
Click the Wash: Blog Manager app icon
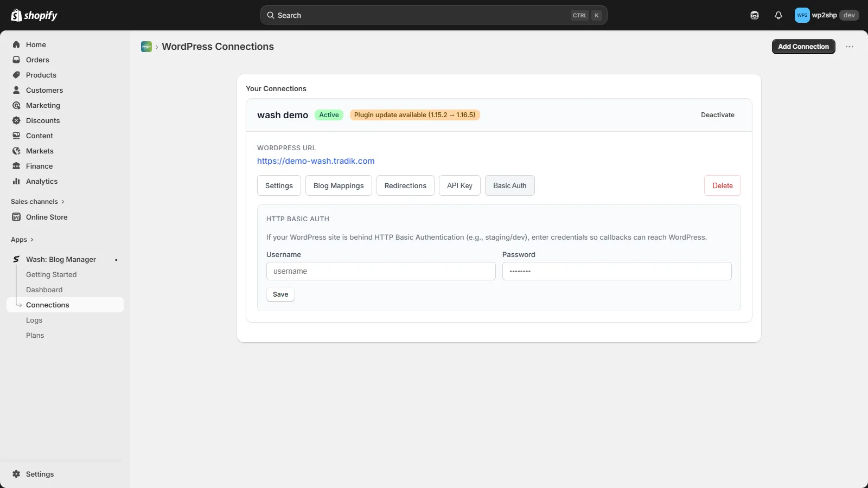(x=16, y=259)
